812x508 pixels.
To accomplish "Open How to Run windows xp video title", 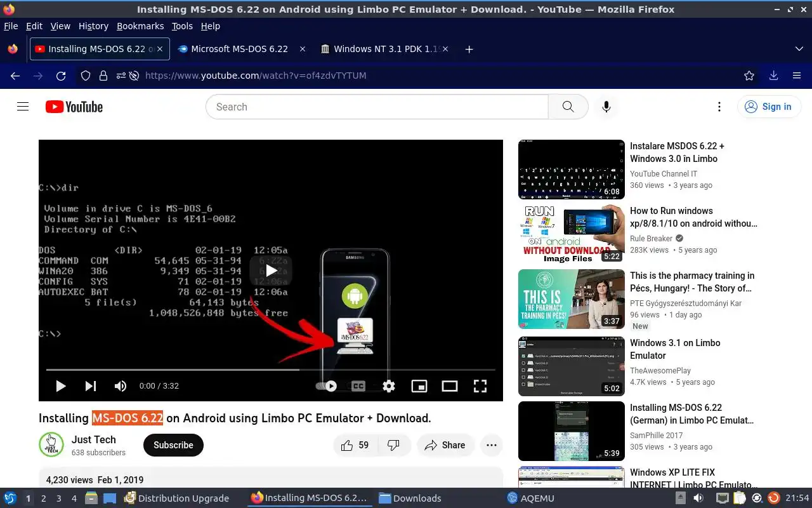I will 693,217.
